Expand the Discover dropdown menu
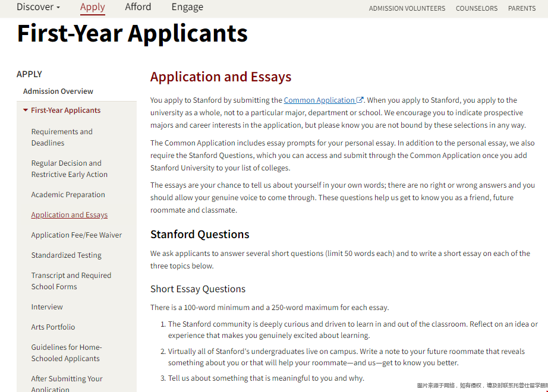 coord(38,7)
